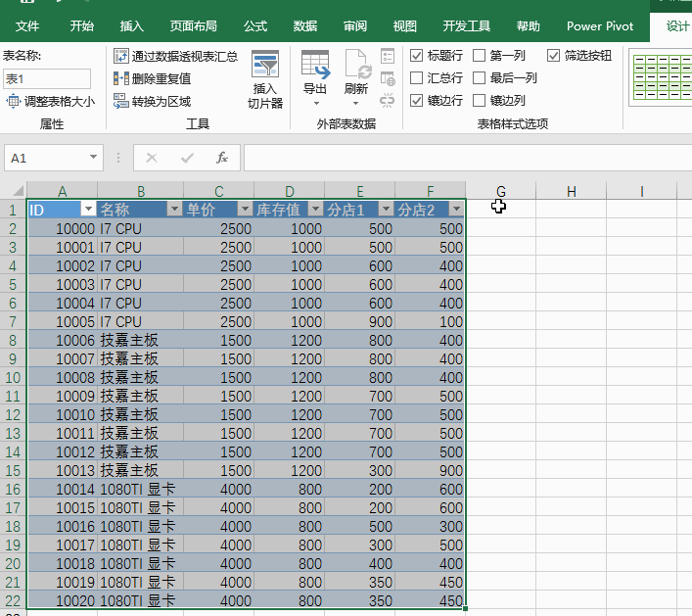Click cell containing ID 10006
The width and height of the screenshot is (692, 616).
[x=62, y=340]
